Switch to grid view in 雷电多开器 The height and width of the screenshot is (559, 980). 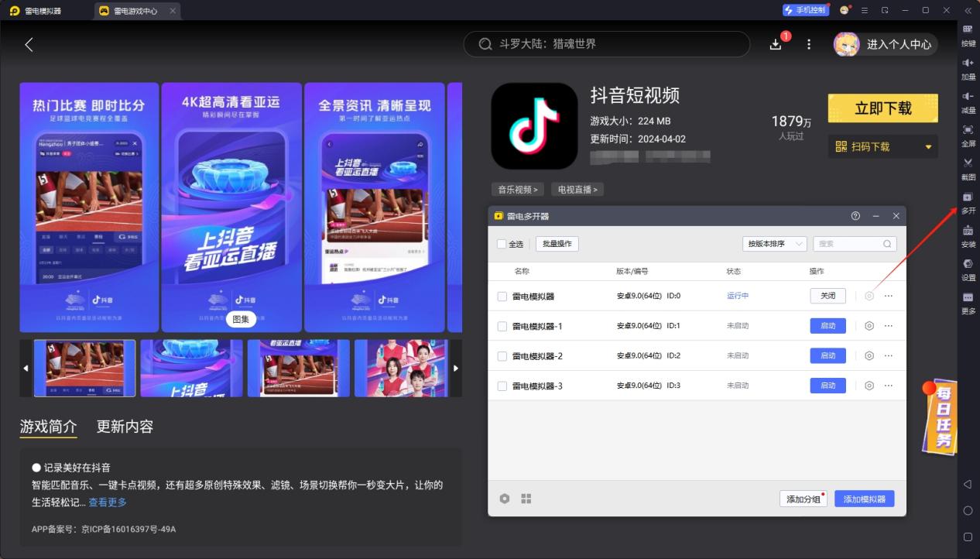(526, 499)
